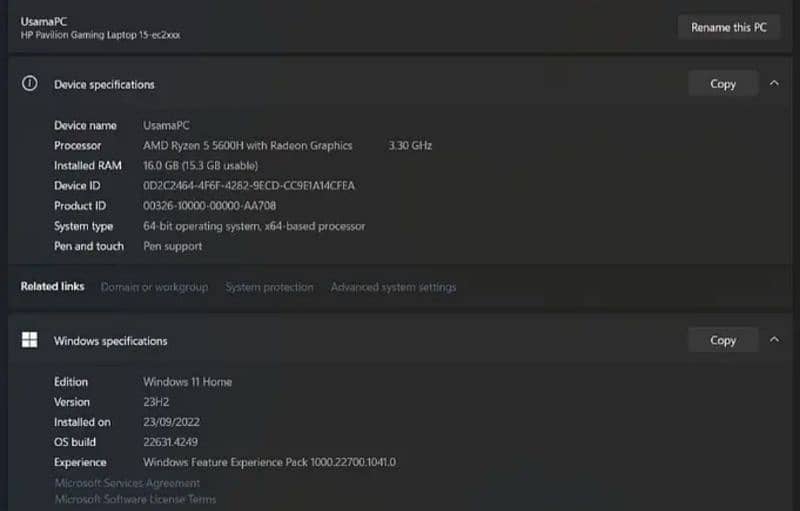
Task: Click the OS build number 22631.4249
Action: [x=170, y=442]
